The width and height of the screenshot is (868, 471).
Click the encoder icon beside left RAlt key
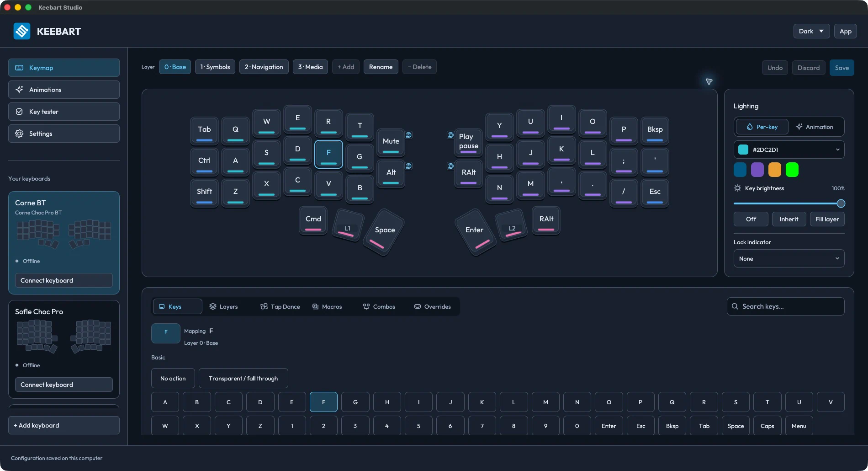(450, 166)
